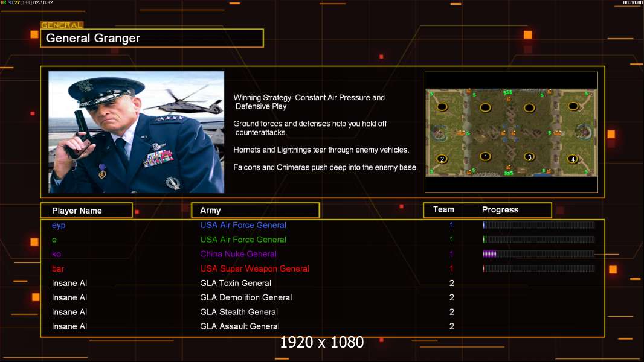Click the green $$$ marker at the map's bottom center

pyautogui.click(x=509, y=173)
